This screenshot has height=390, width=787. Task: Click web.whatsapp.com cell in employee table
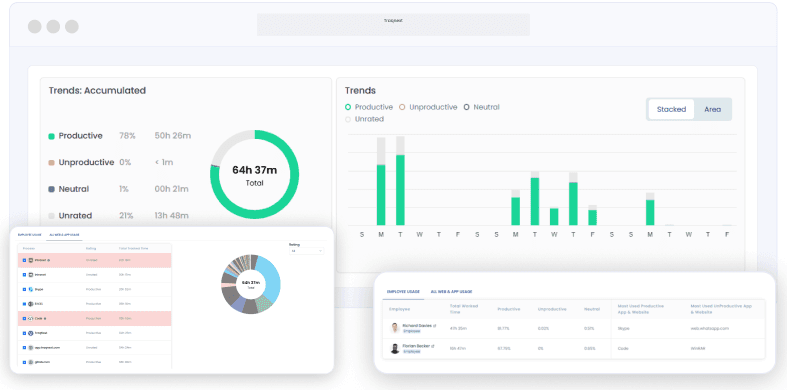(x=709, y=328)
